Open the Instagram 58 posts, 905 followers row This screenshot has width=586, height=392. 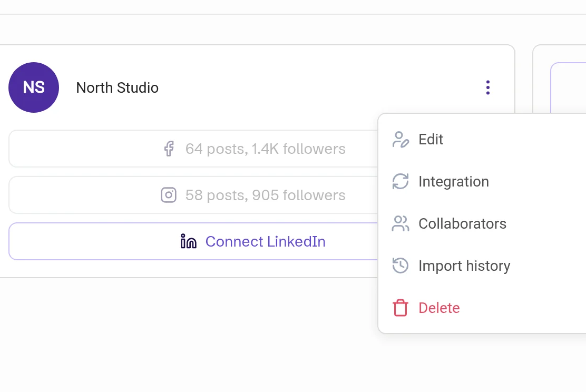point(193,195)
